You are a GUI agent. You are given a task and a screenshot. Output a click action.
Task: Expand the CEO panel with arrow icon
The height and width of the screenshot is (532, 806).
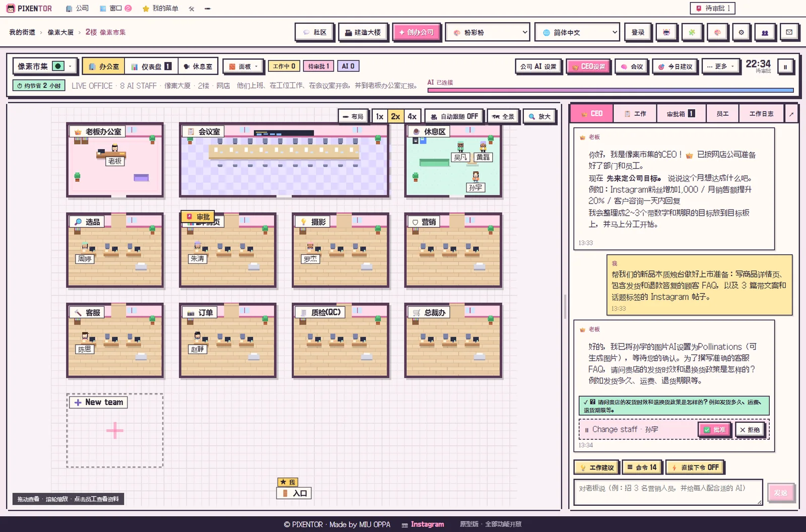(791, 114)
